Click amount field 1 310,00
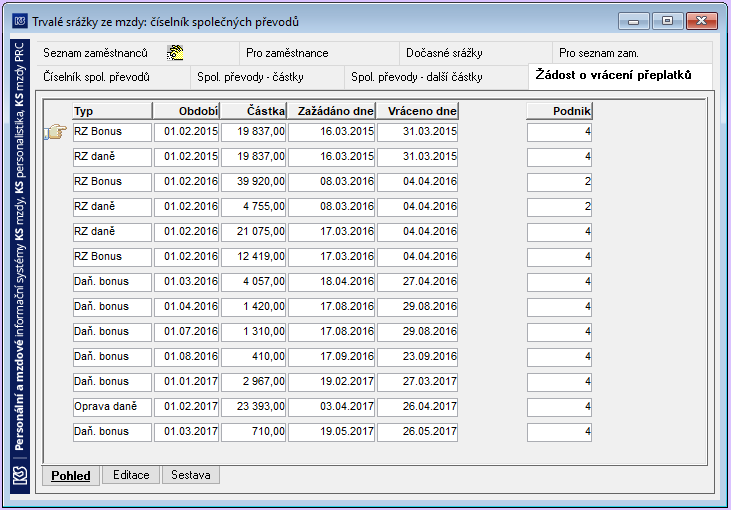Image resolution: width=731 pixels, height=510 pixels. (253, 332)
